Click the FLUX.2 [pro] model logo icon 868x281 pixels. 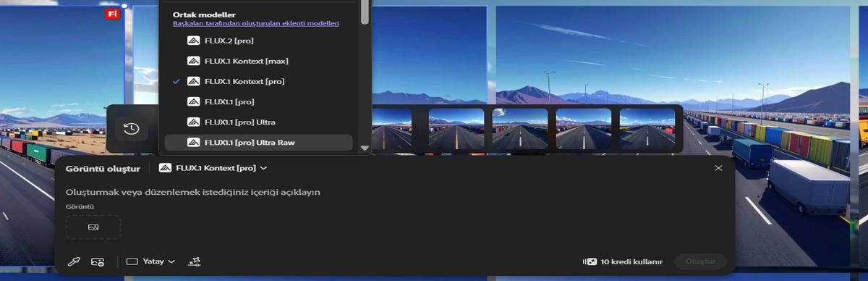click(x=193, y=41)
